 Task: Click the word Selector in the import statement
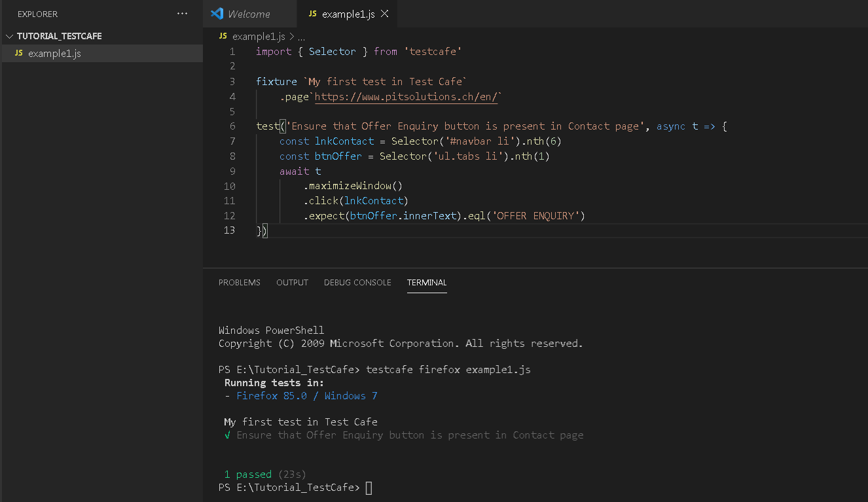coord(333,52)
